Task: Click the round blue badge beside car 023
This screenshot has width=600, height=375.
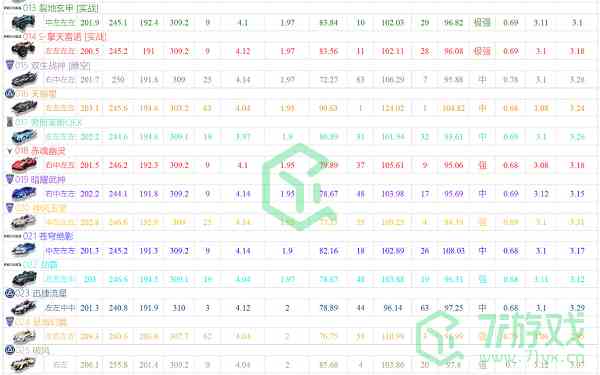Action: [x=10, y=293]
